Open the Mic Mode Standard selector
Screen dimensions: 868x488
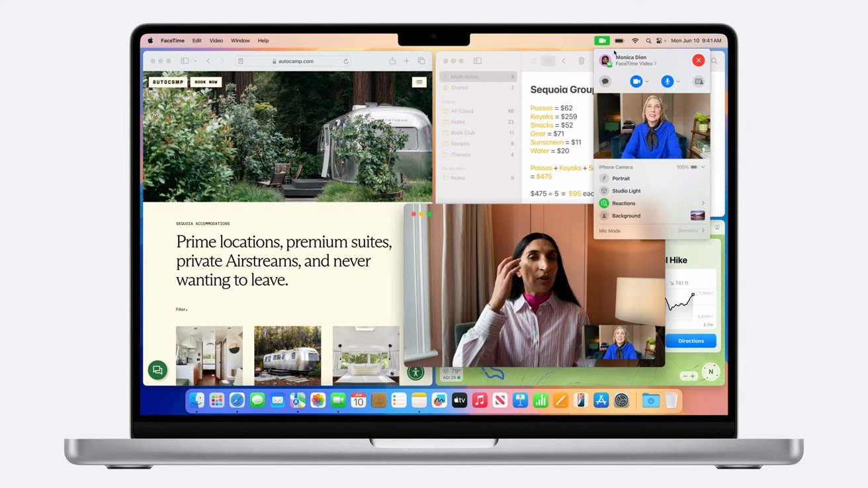pos(691,231)
